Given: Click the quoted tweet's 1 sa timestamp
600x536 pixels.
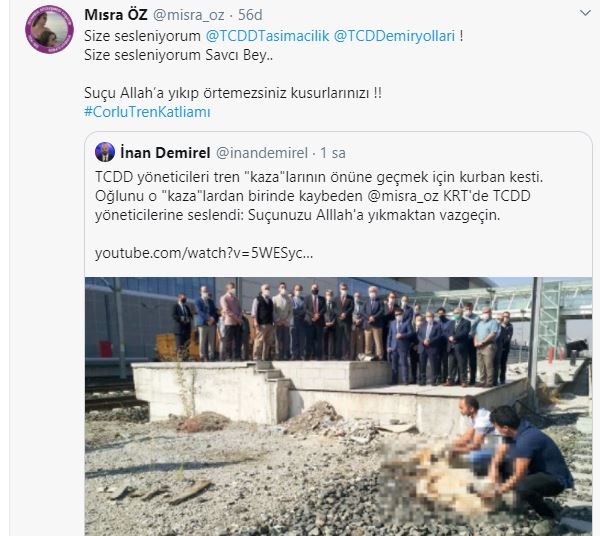Looking at the screenshot, I should click(333, 153).
